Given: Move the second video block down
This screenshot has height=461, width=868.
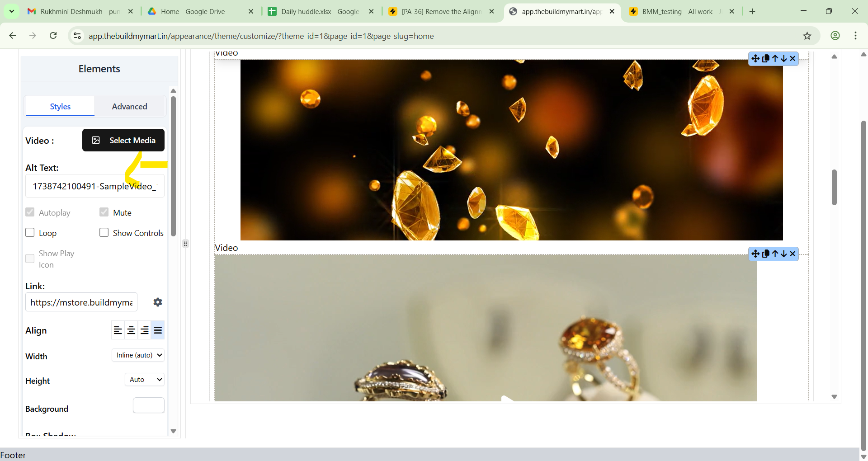Looking at the screenshot, I should (x=784, y=254).
